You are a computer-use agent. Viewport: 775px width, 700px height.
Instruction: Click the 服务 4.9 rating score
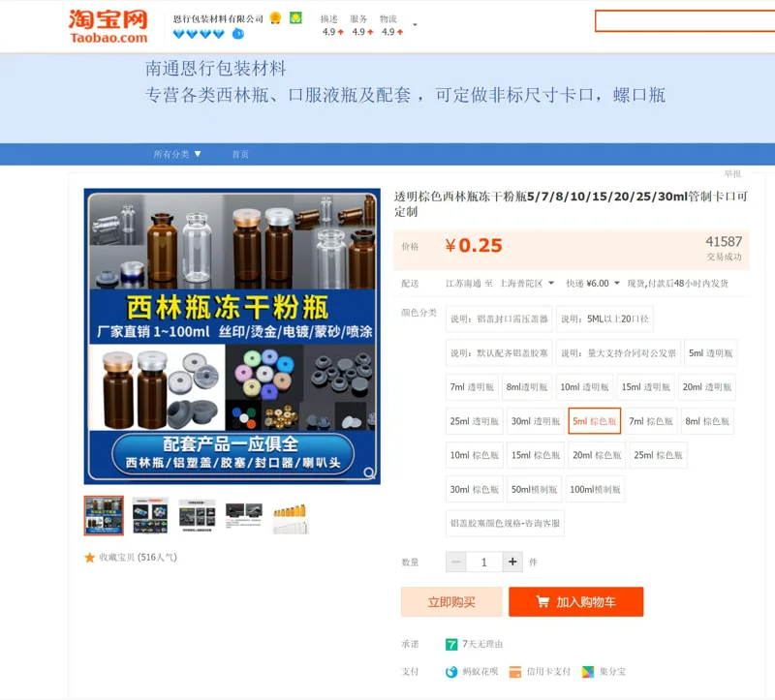coord(362,32)
